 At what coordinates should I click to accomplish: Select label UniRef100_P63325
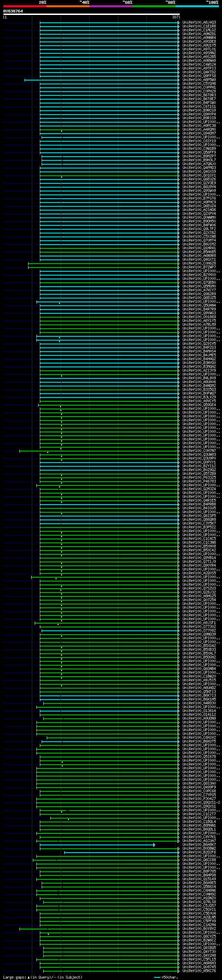pos(199,477)
